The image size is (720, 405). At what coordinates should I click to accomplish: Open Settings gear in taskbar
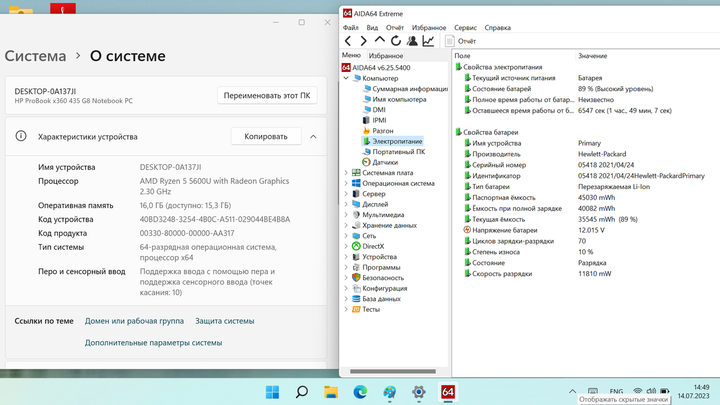coord(419,392)
